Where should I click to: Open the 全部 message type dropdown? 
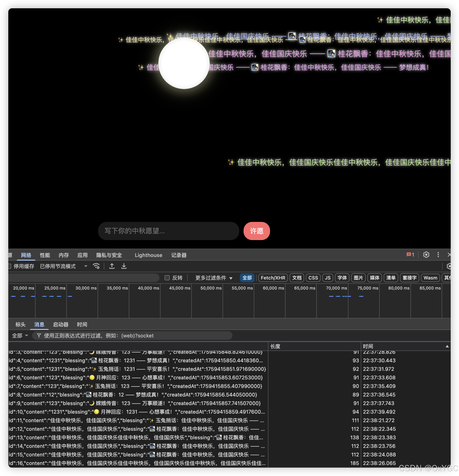pos(20,336)
